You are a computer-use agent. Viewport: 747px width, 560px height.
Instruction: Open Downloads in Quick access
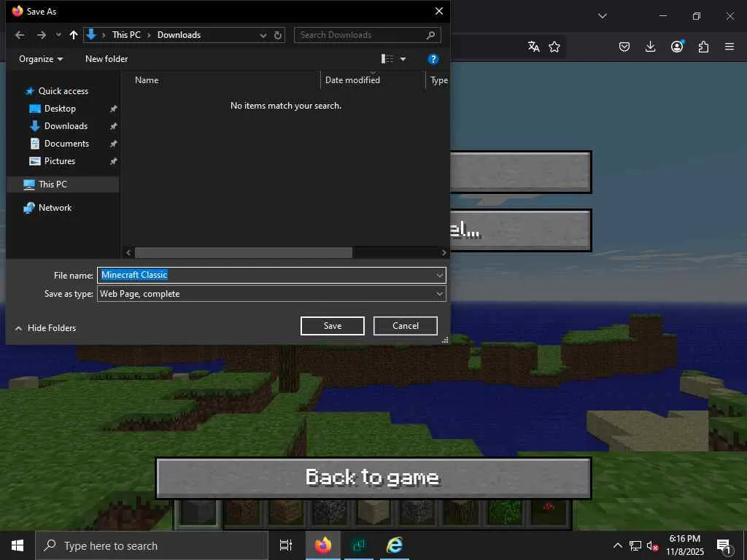66,126
